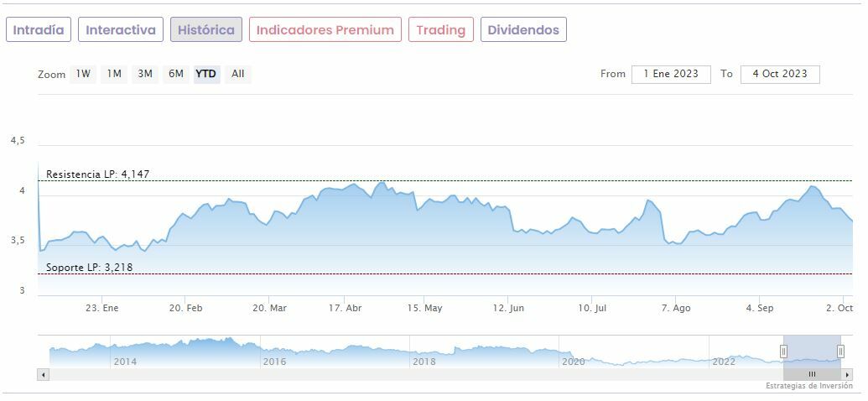This screenshot has width=868, height=401.
Task: Select the 1M zoom range
Action: click(114, 74)
